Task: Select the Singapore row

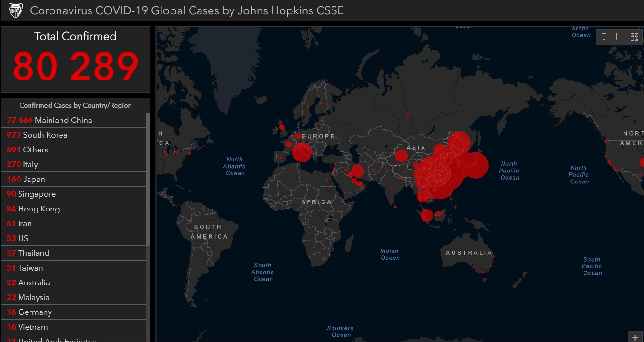Action: click(x=74, y=194)
